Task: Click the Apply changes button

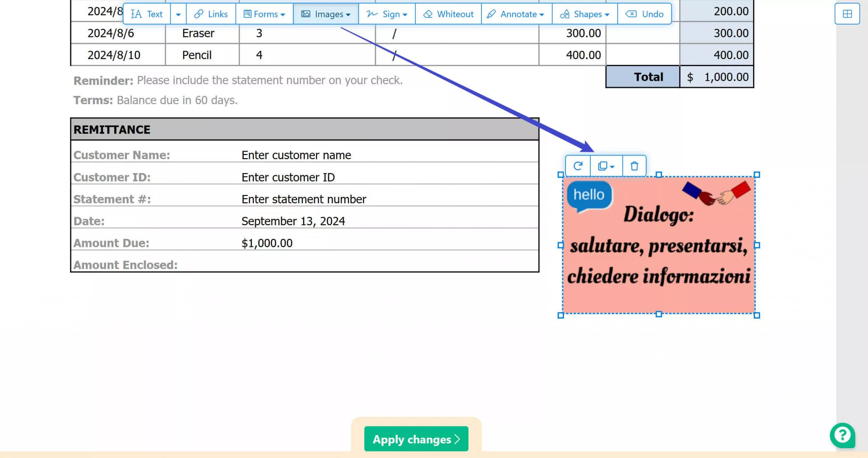Action: click(416, 439)
